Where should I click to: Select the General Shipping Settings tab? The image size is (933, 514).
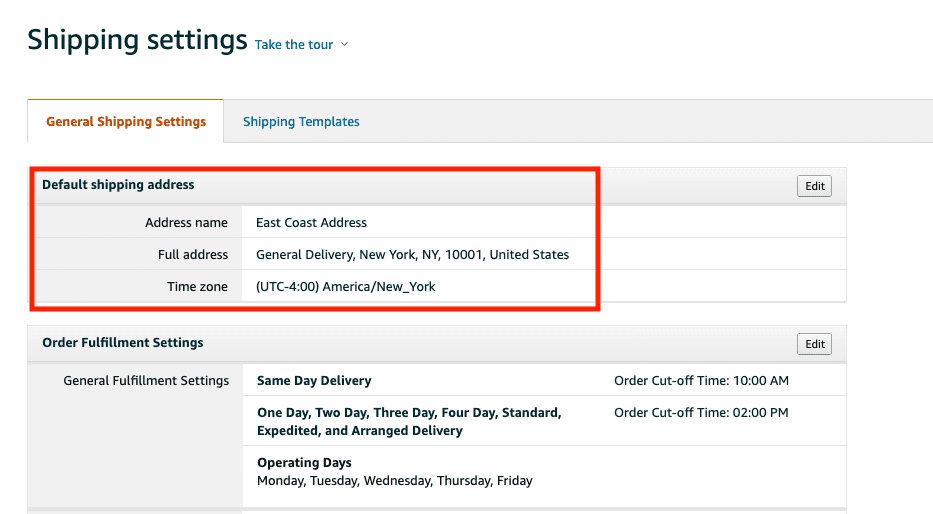tap(126, 122)
